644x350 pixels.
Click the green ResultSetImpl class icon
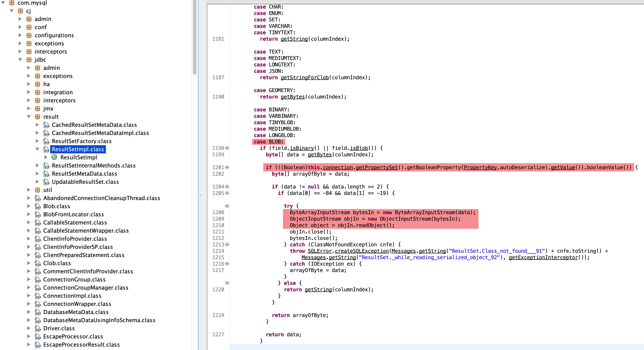tap(54, 157)
